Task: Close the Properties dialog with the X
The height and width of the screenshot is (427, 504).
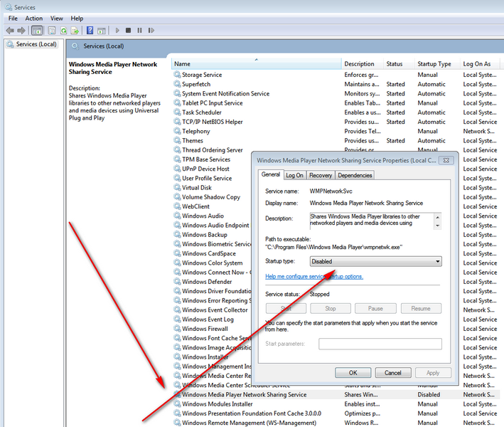Action: click(446, 160)
